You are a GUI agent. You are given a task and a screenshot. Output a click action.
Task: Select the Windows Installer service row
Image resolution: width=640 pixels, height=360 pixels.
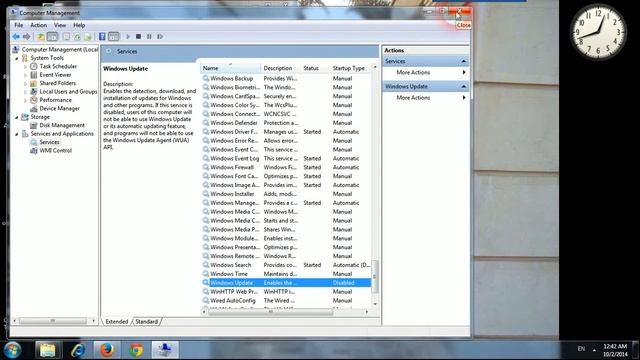286,194
